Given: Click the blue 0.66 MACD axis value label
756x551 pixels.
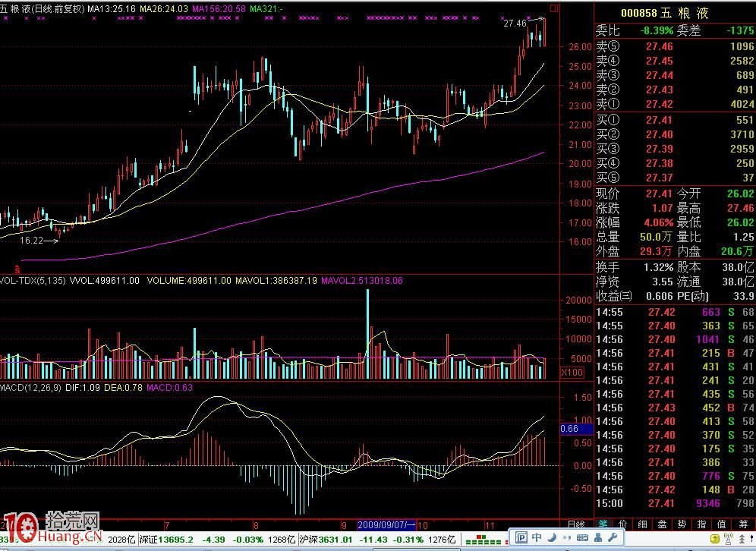Looking at the screenshot, I should point(576,429).
